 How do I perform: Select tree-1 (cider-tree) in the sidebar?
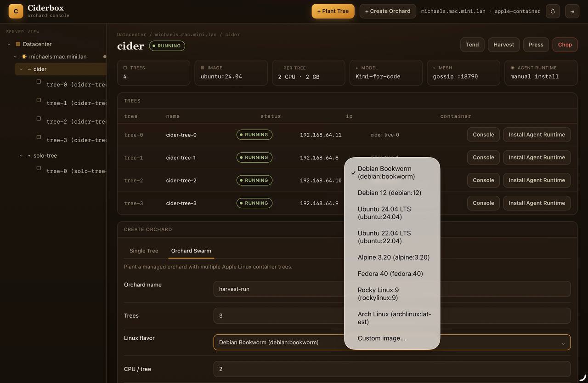76,103
